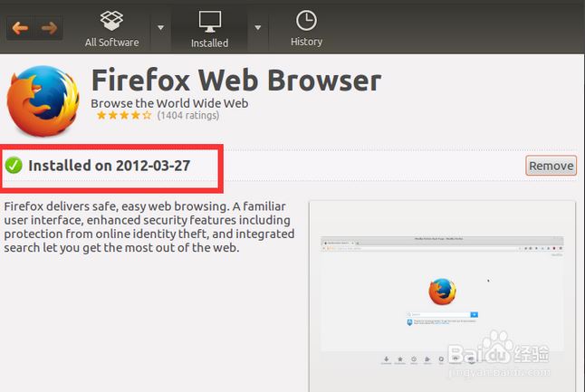Open the All Software section
The image size is (585, 392).
(111, 29)
